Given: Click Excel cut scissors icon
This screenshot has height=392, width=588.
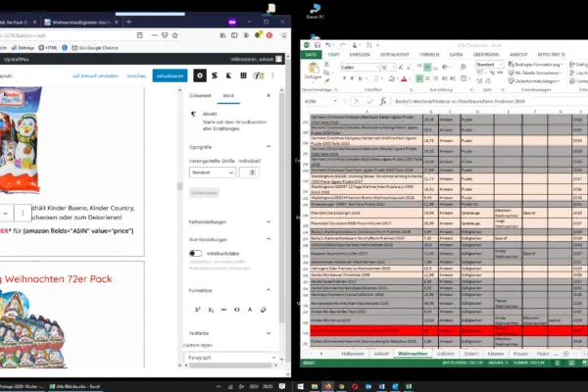Looking at the screenshot, I should [326, 65].
